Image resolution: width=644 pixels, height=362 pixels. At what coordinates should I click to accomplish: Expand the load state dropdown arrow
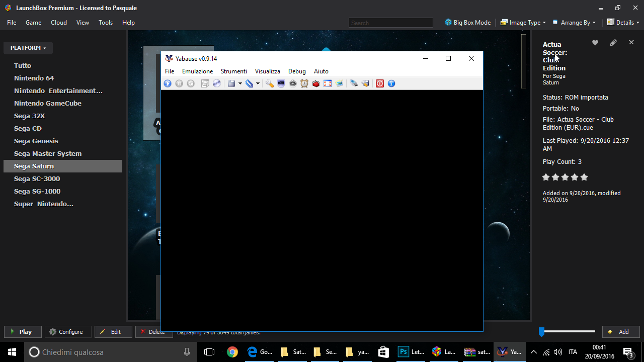(x=258, y=83)
